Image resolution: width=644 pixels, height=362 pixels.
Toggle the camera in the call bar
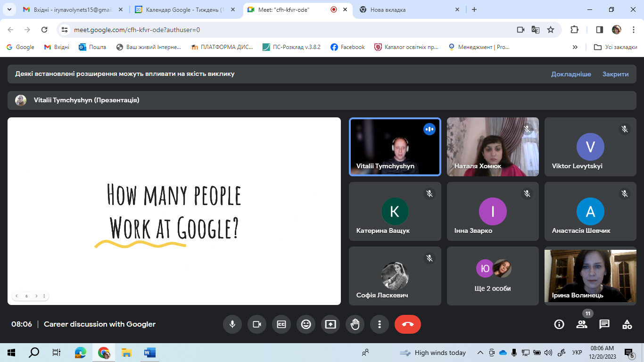257,324
